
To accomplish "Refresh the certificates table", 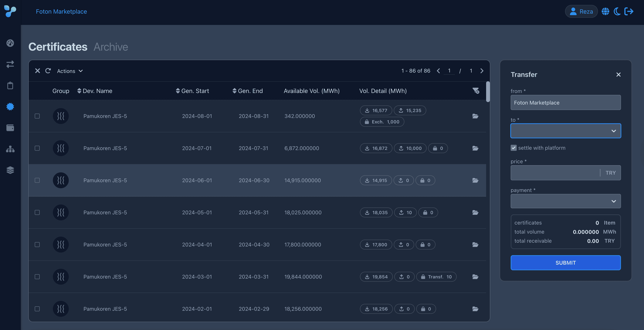I will [x=48, y=71].
